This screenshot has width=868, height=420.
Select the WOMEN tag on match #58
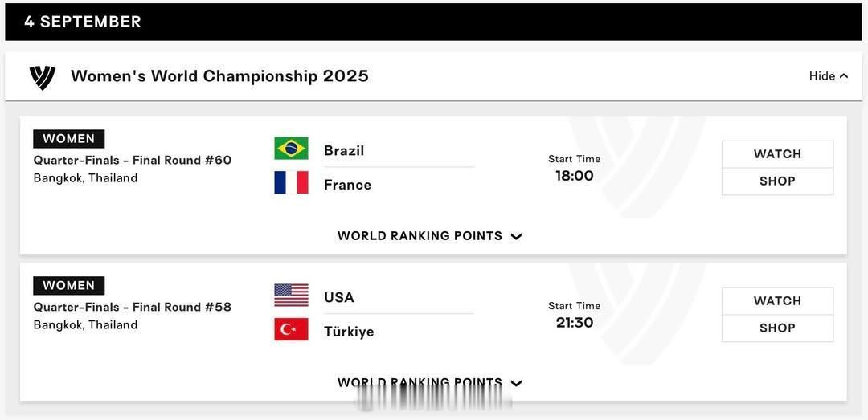tap(68, 286)
